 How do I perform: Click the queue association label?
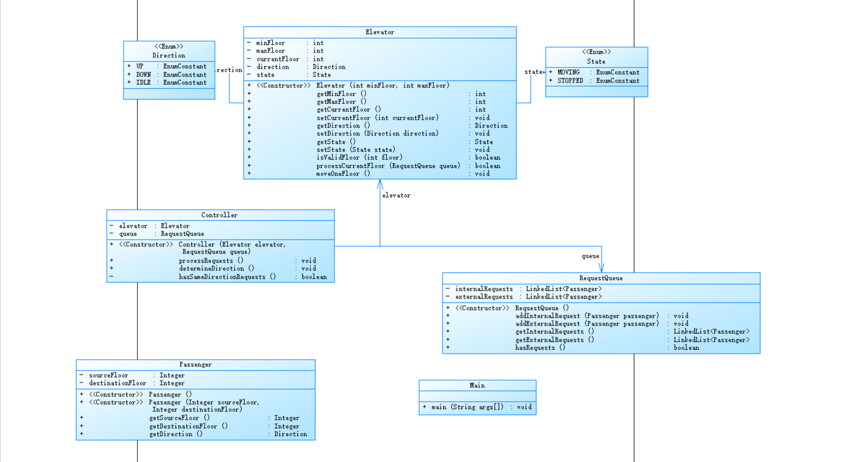[590, 256]
